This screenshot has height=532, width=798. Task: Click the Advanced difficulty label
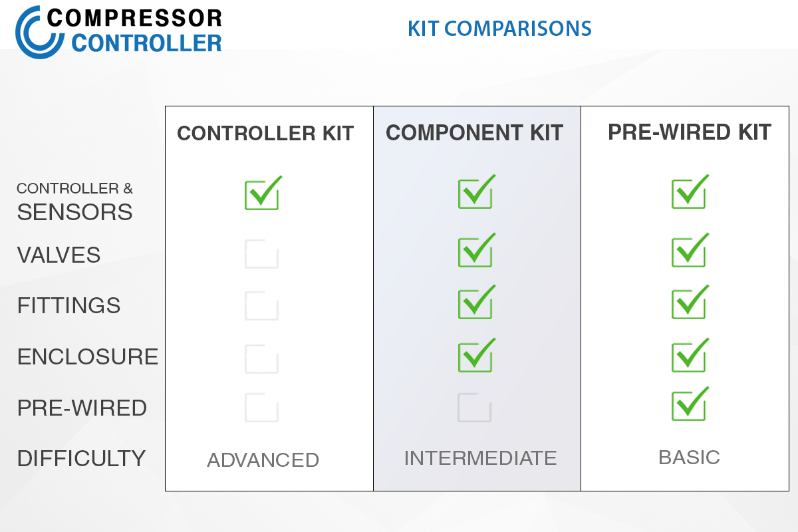coord(263,460)
